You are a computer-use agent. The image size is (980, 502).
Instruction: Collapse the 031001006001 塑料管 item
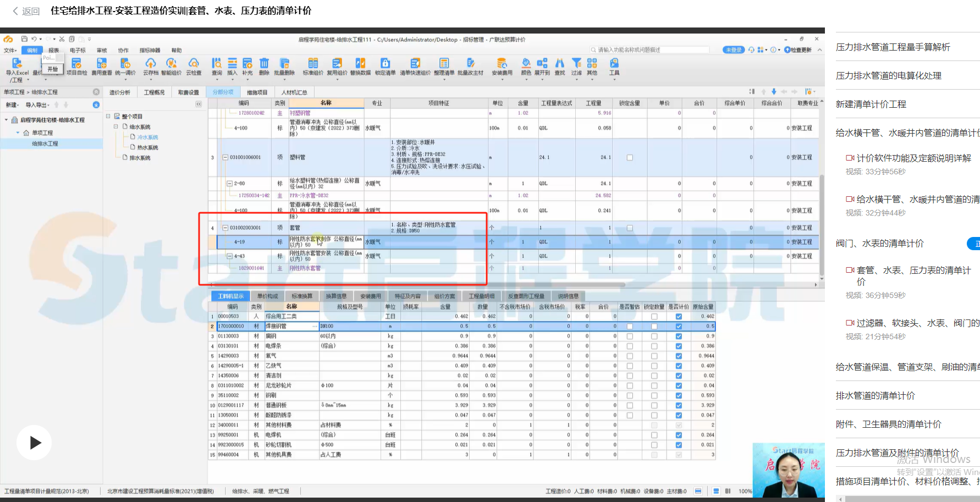pyautogui.click(x=225, y=157)
